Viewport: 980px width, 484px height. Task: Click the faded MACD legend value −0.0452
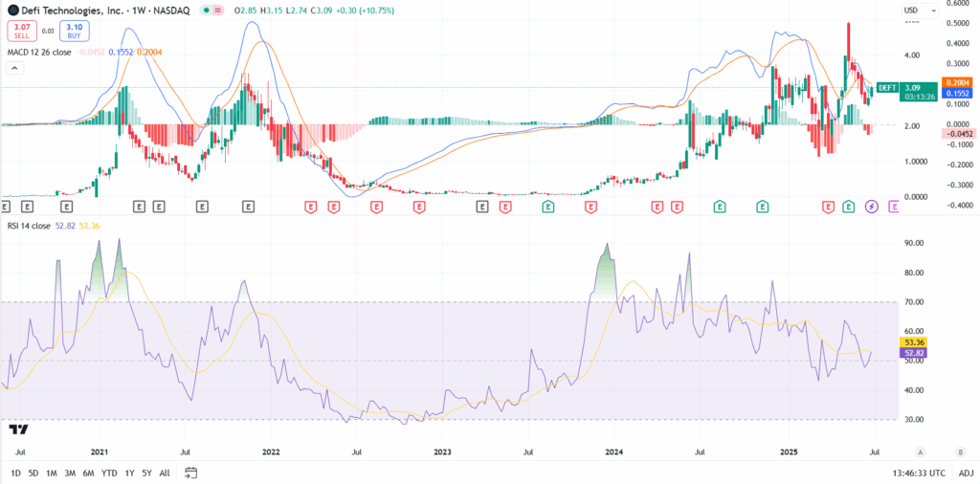pyautogui.click(x=90, y=53)
